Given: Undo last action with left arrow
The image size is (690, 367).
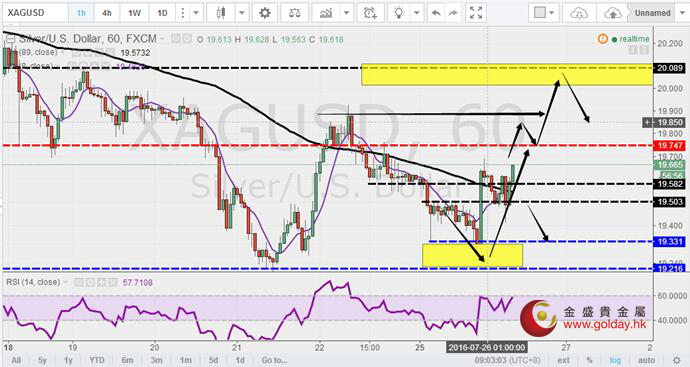Looking at the screenshot, I should 436,13.
